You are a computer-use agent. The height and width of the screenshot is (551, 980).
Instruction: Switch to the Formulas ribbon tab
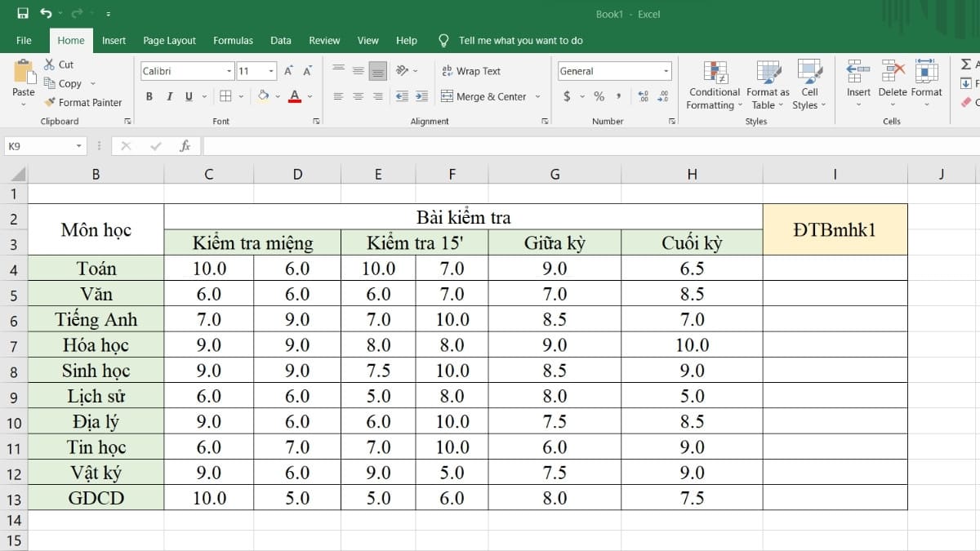(233, 40)
